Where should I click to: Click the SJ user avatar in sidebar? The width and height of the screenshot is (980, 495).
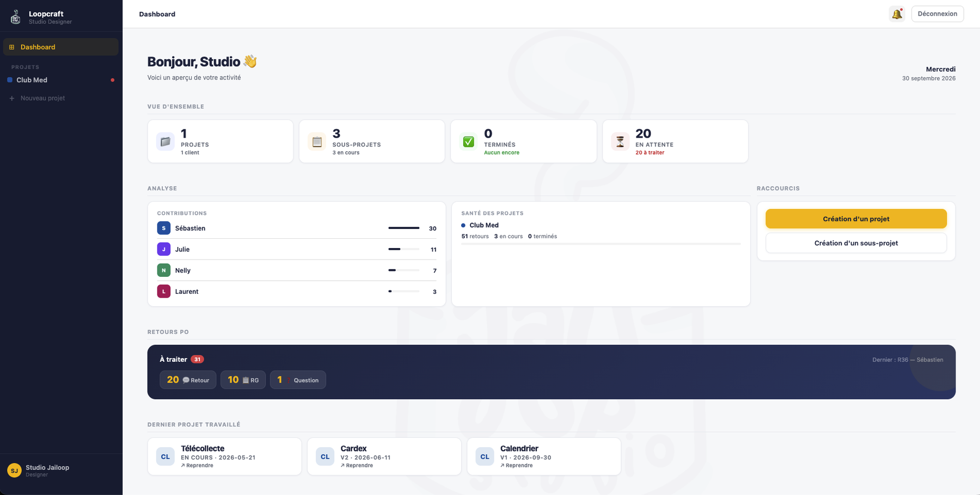pyautogui.click(x=14, y=471)
